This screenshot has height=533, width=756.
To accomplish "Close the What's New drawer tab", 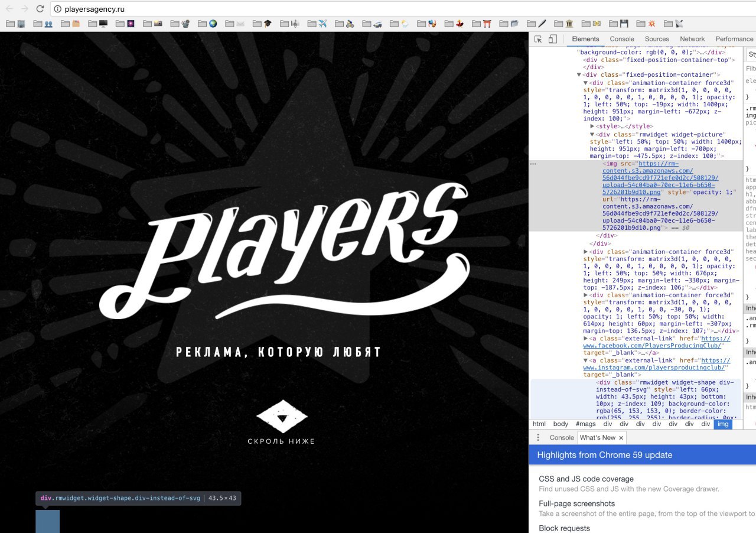I will pyautogui.click(x=621, y=438).
